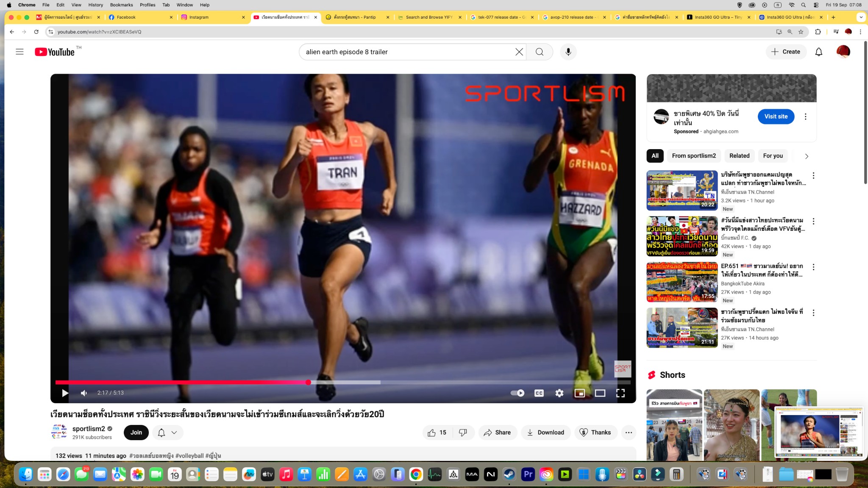Open options for 20:22 TN.Channel video

813,175
